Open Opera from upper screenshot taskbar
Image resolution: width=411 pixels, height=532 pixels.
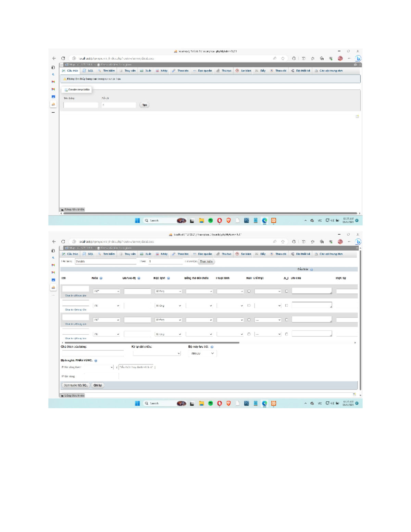[x=220, y=221]
